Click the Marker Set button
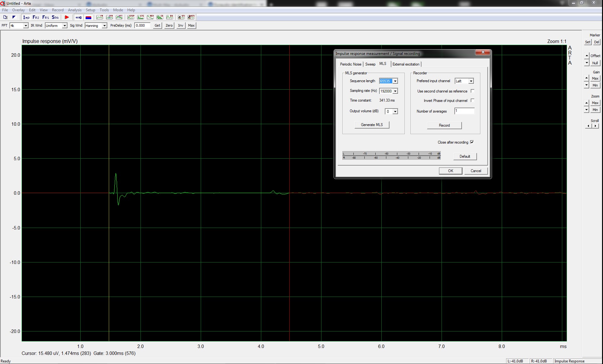 tap(588, 42)
